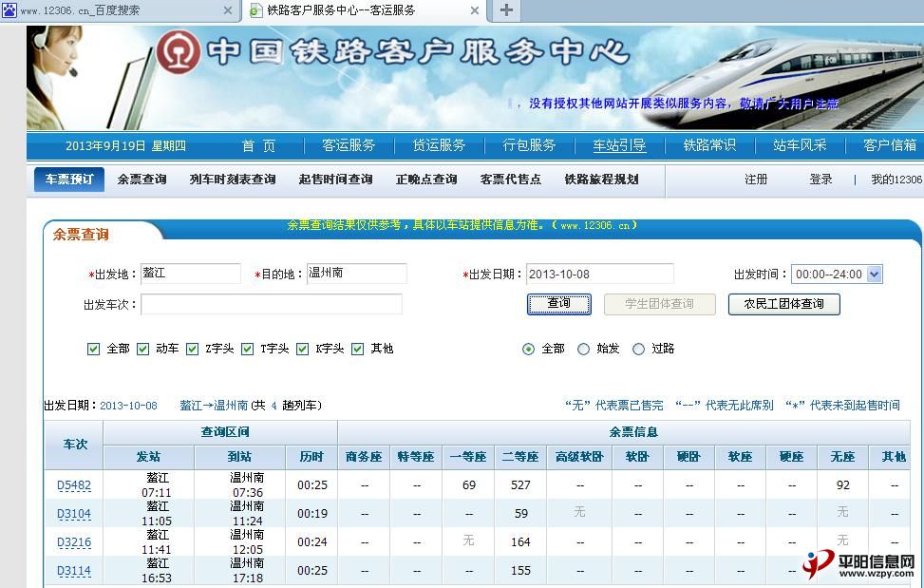
Task: Click the 出发车次 input field
Action: [x=272, y=304]
